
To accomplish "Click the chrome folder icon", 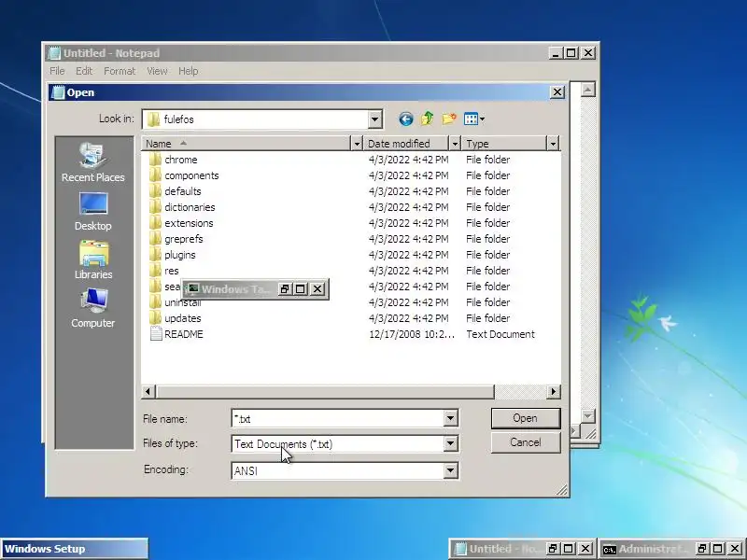I will coord(155,159).
